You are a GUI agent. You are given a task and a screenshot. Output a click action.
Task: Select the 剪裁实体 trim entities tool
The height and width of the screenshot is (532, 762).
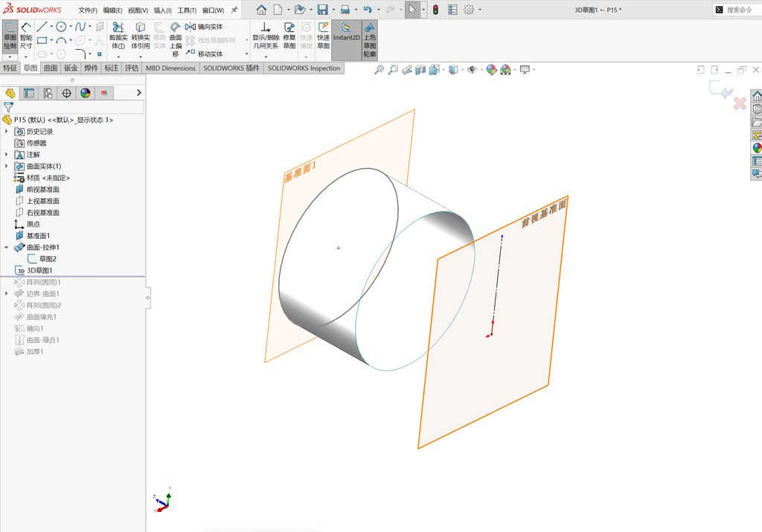click(x=118, y=36)
